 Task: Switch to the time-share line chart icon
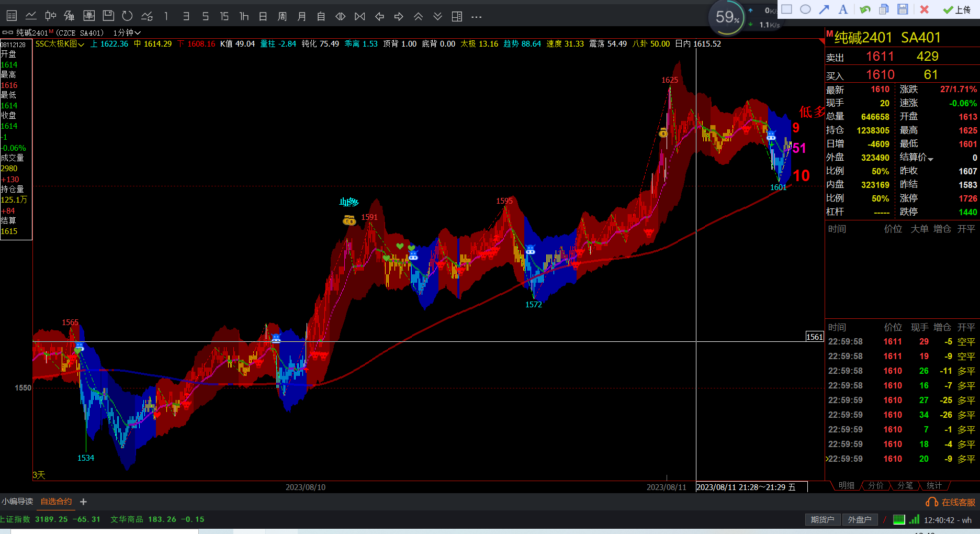pyautogui.click(x=31, y=16)
